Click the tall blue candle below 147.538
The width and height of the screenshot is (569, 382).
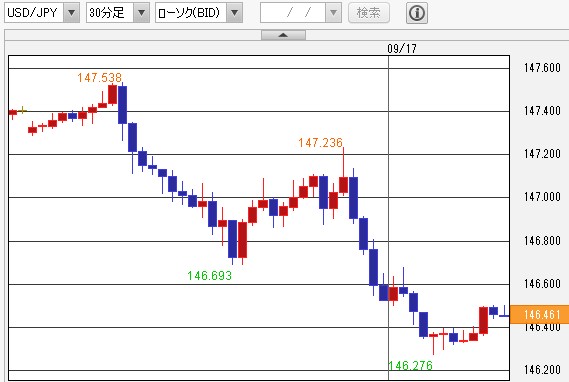(123, 105)
